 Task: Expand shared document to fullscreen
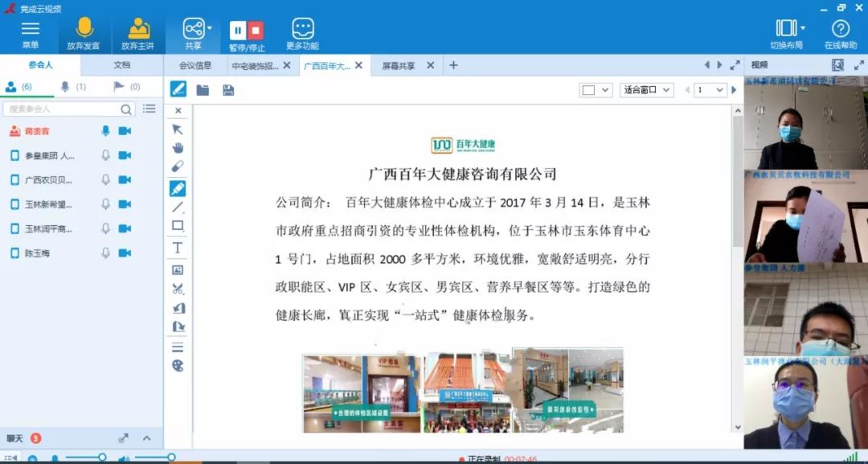(x=735, y=65)
